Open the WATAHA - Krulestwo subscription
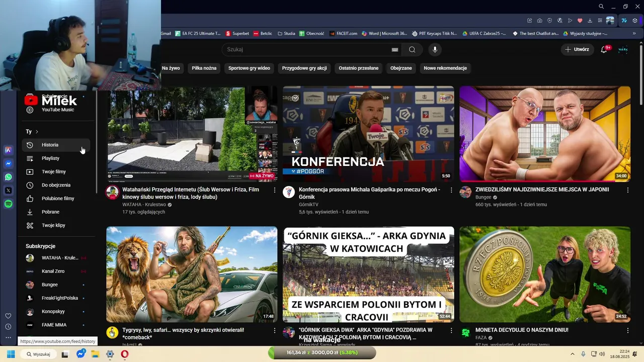This screenshot has height=362, width=644. click(56, 258)
